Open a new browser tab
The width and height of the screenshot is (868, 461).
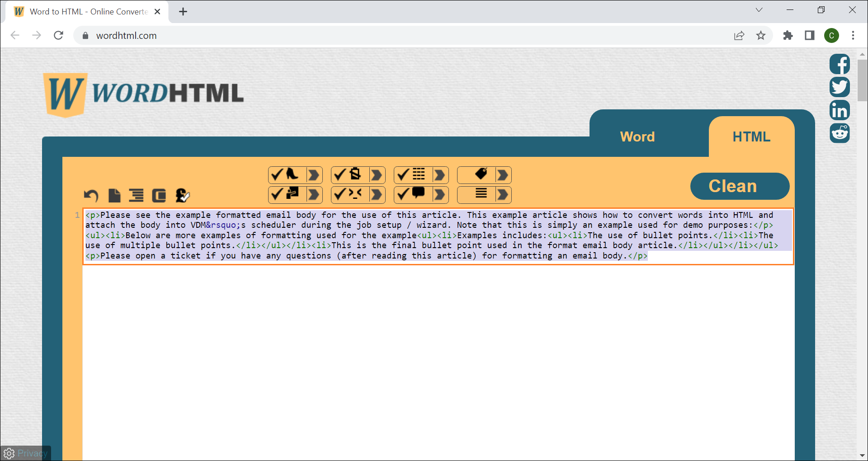183,12
